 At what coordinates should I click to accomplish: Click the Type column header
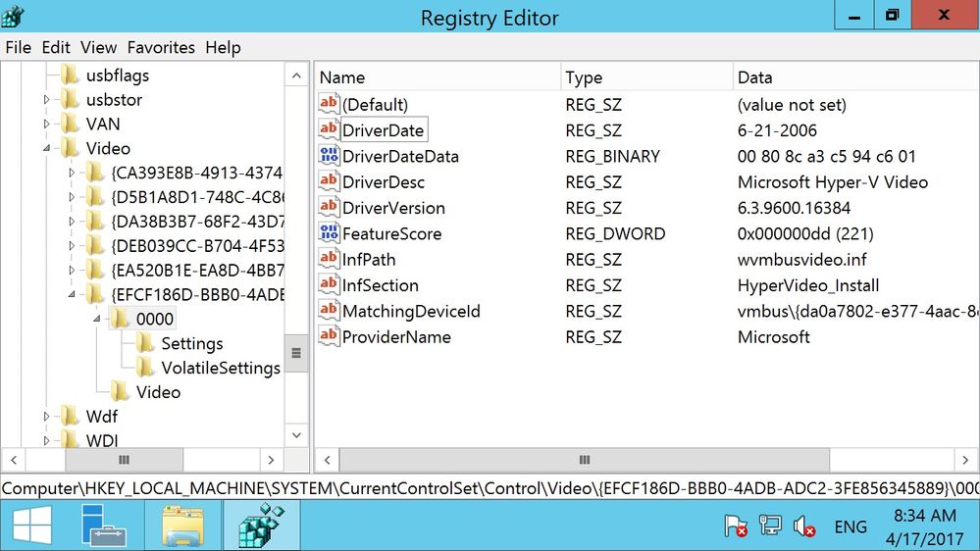pos(646,77)
